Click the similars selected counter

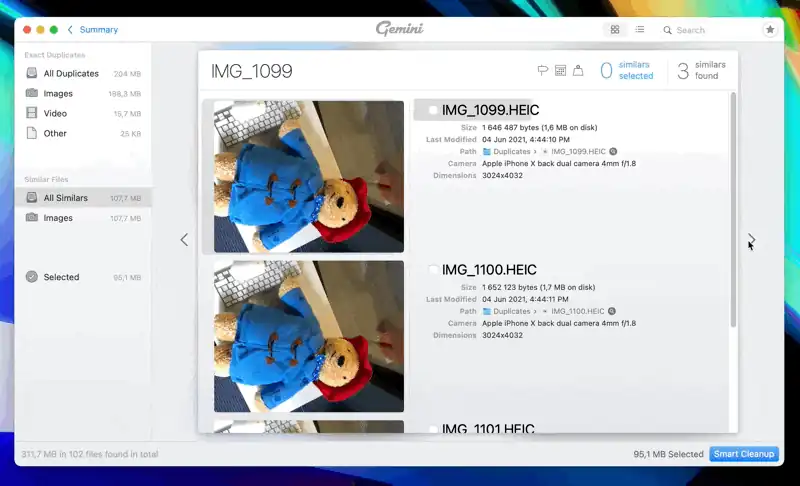pos(627,70)
